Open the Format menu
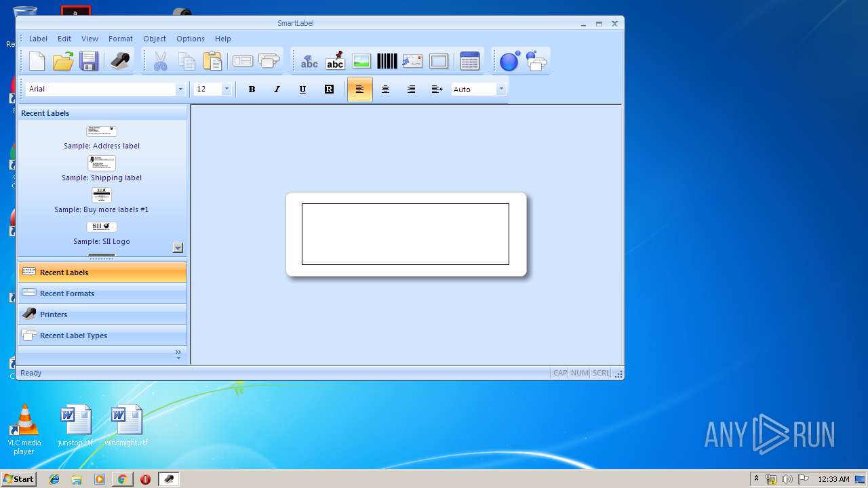The width and height of the screenshot is (868, 488). tap(121, 39)
